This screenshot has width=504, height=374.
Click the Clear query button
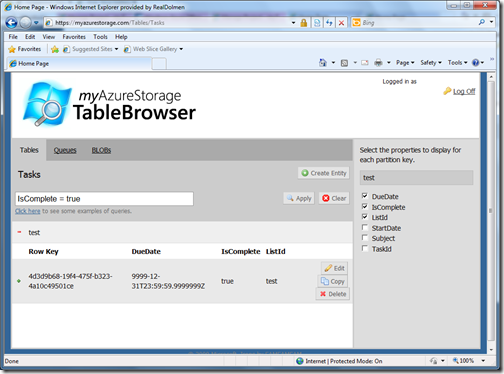[334, 198]
